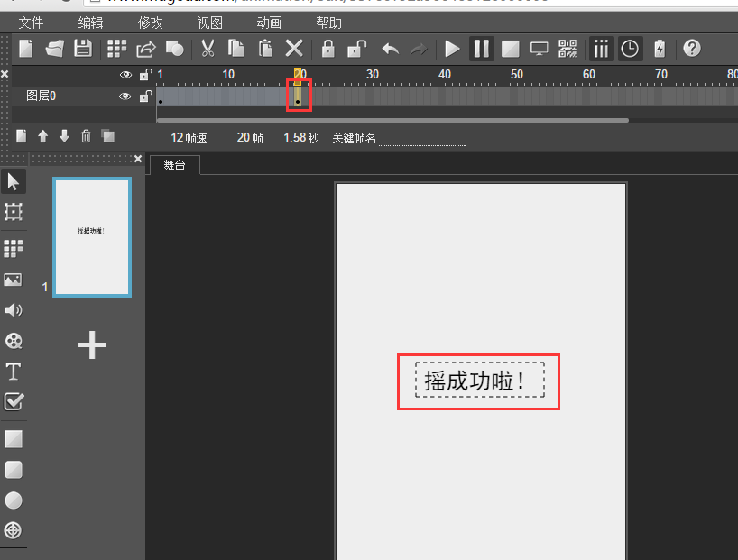738x560 pixels.
Task: Click the 关键帧名 input field
Action: tap(421, 138)
